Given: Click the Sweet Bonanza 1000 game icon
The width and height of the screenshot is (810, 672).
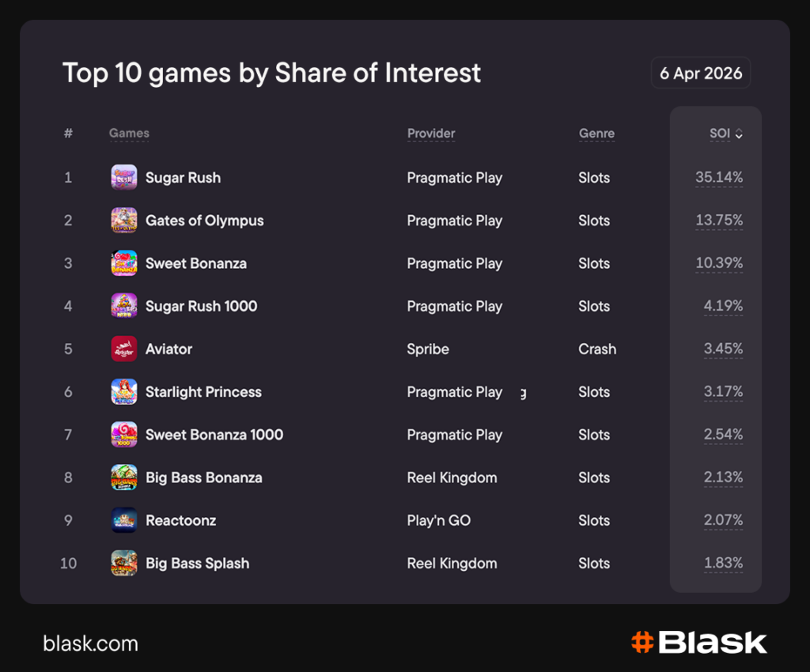Looking at the screenshot, I should pos(124,434).
